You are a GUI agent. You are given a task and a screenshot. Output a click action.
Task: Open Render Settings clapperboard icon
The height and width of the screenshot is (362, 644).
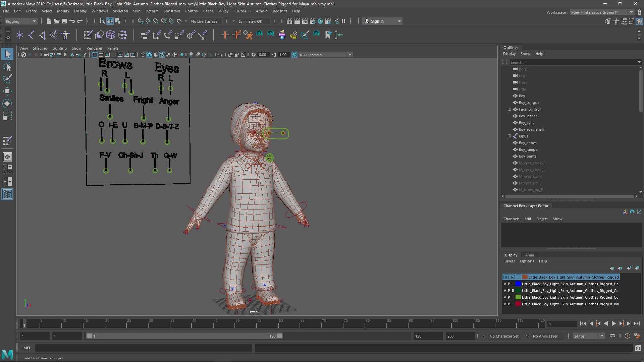click(313, 21)
